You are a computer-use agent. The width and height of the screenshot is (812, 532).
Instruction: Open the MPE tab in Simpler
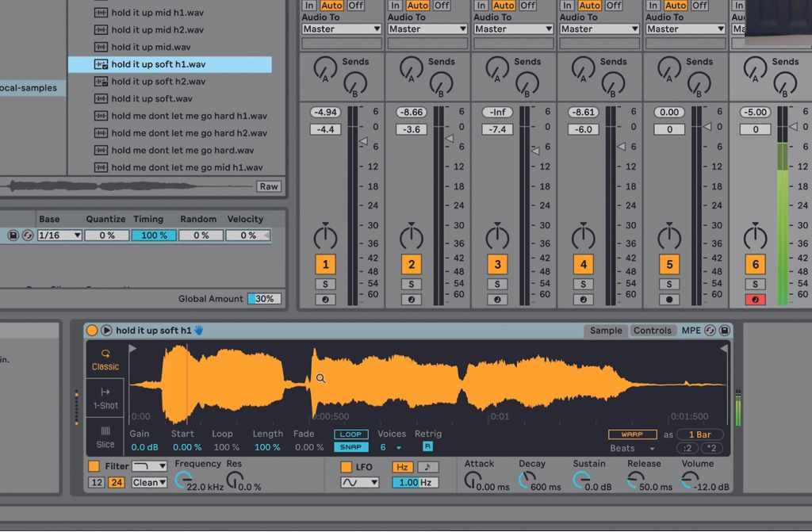click(x=691, y=331)
